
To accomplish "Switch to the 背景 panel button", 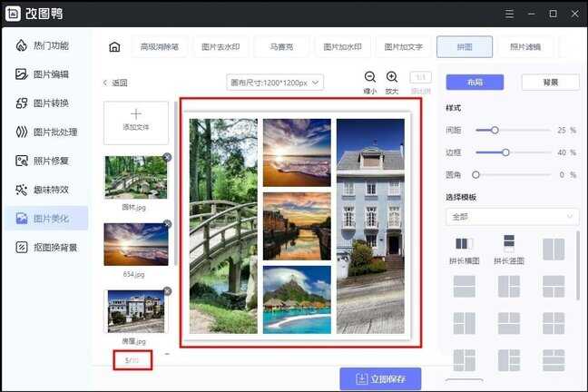I will [x=551, y=83].
